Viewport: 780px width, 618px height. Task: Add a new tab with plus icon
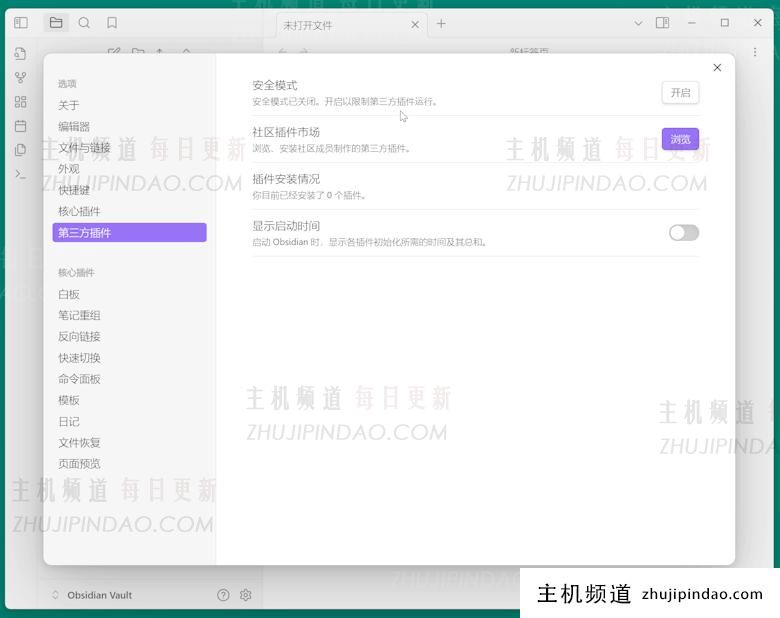pos(441,24)
